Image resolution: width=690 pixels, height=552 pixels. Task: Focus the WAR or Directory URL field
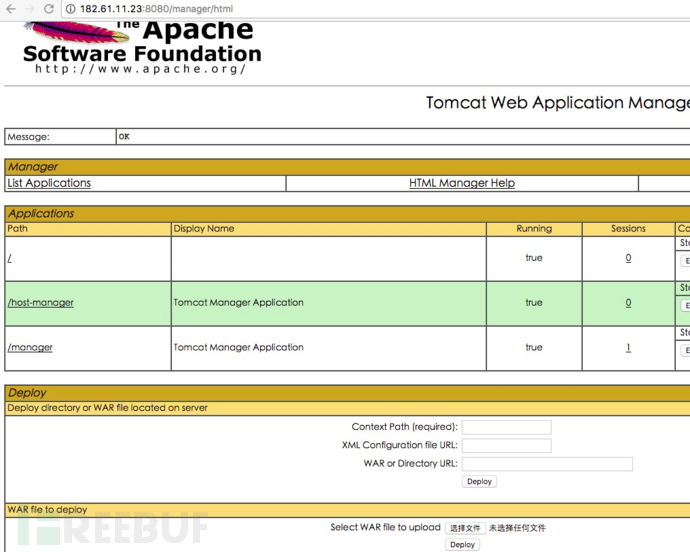[x=547, y=464]
